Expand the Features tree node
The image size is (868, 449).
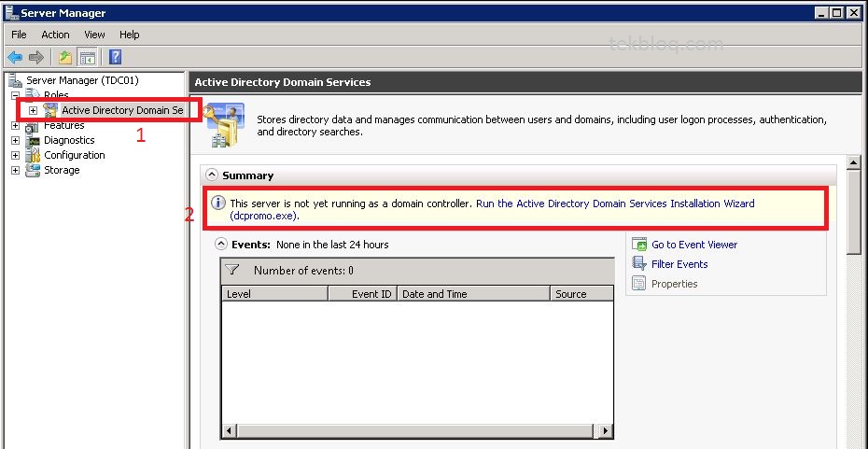coord(16,126)
